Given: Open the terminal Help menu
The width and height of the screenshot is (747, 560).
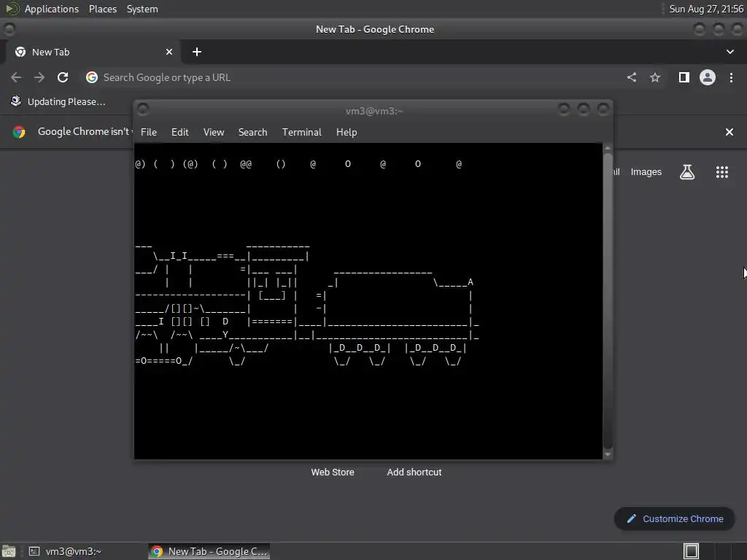Looking at the screenshot, I should [347, 132].
